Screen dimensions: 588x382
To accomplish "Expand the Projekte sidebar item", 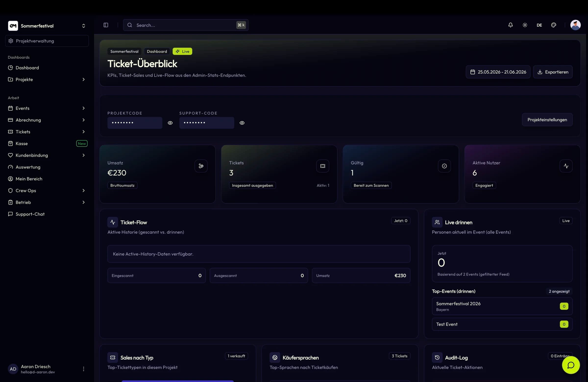I will 47,79.
